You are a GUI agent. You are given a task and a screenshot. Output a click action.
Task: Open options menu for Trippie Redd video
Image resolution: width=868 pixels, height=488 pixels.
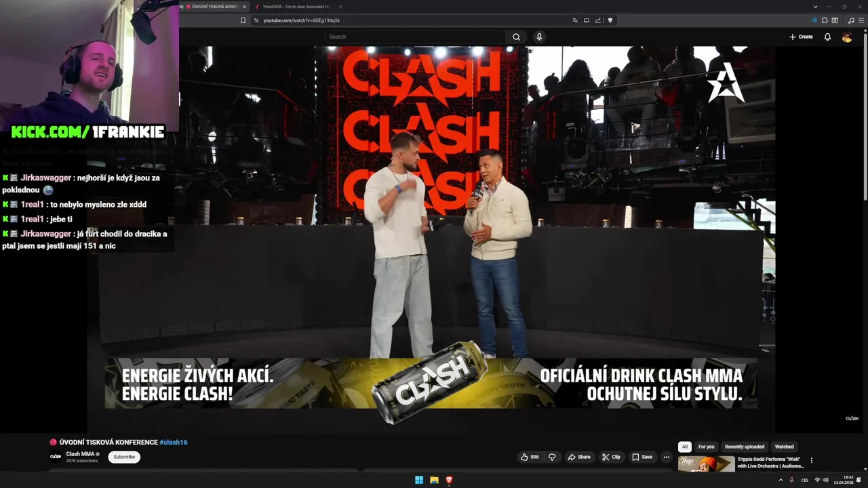click(811, 460)
